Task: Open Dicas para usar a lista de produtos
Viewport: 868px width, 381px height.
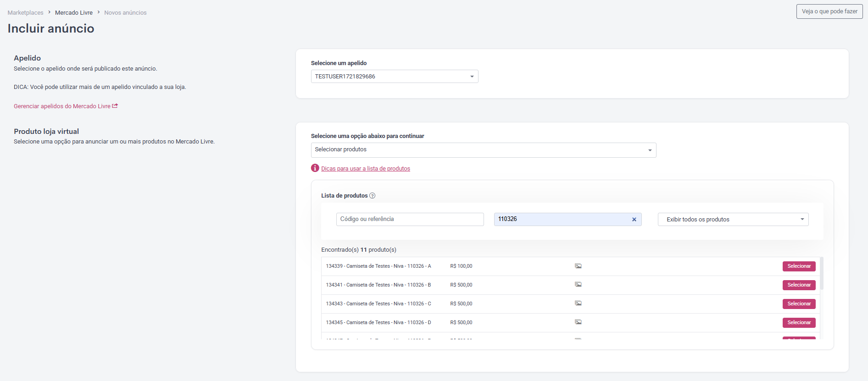Action: pyautogui.click(x=366, y=168)
